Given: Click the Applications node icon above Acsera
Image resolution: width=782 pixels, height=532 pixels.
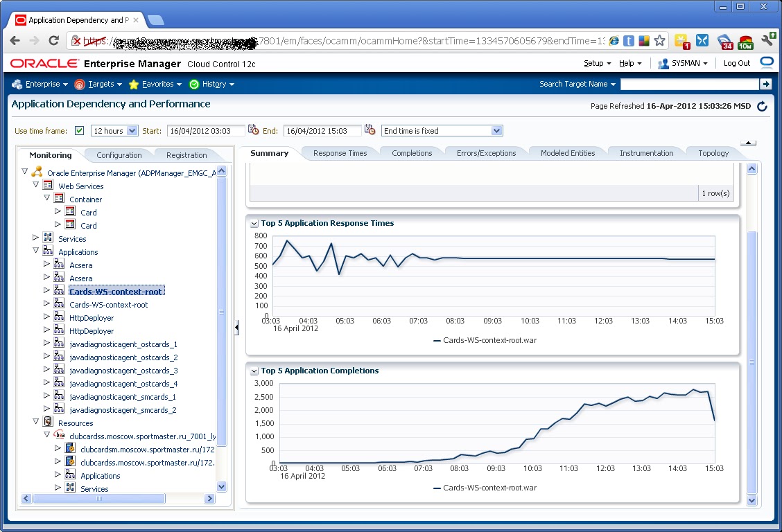Looking at the screenshot, I should pos(48,251).
